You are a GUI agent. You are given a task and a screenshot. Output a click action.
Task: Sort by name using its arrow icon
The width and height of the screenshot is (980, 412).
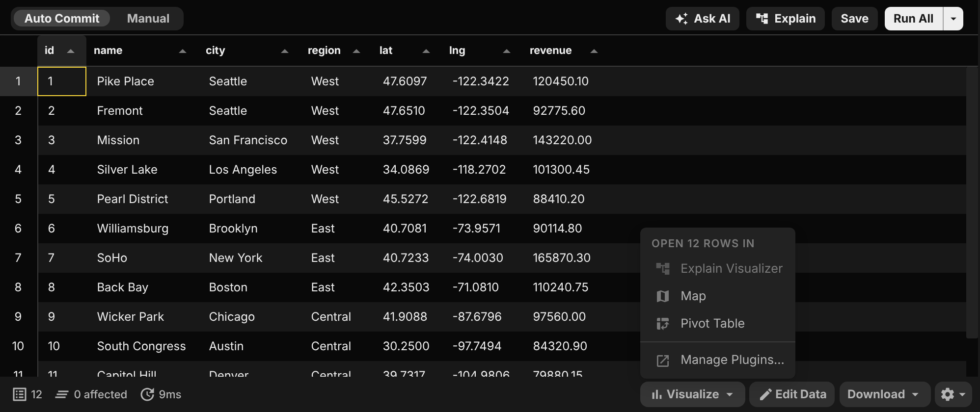tap(183, 51)
